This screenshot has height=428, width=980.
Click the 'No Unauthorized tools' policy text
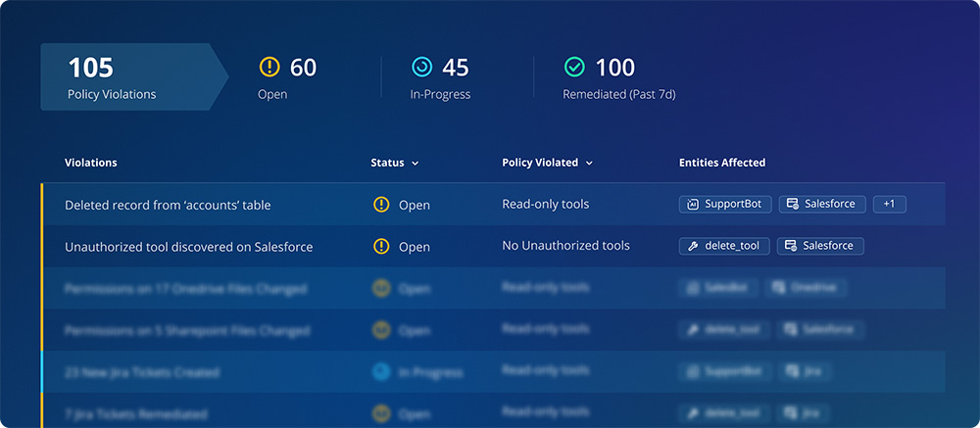coord(565,246)
